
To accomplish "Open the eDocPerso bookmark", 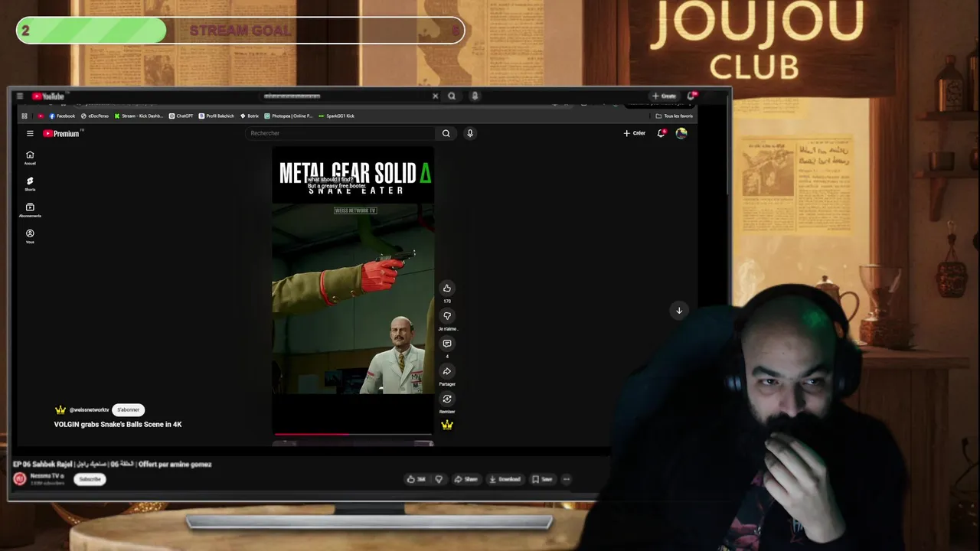I will (x=95, y=116).
